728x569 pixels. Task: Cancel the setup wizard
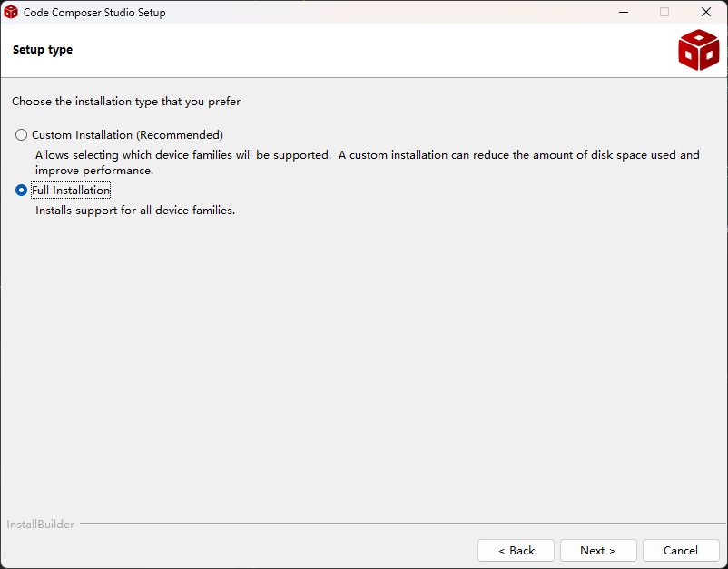681,551
